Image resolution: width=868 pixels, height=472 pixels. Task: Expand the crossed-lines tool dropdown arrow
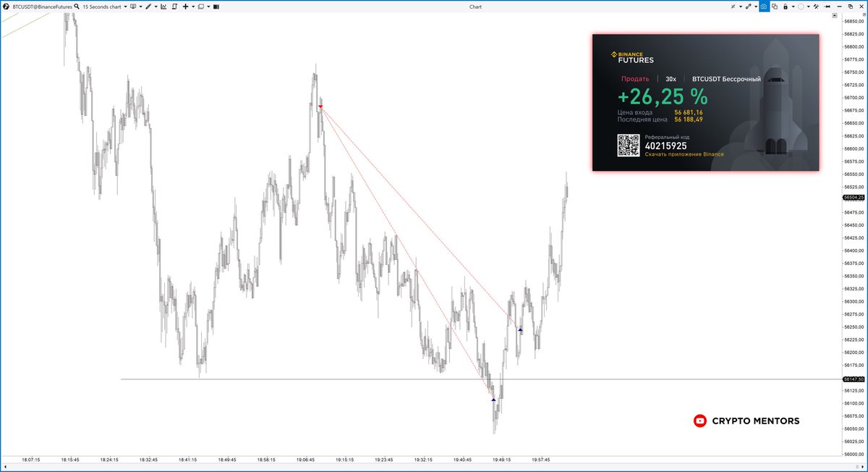(741, 7)
